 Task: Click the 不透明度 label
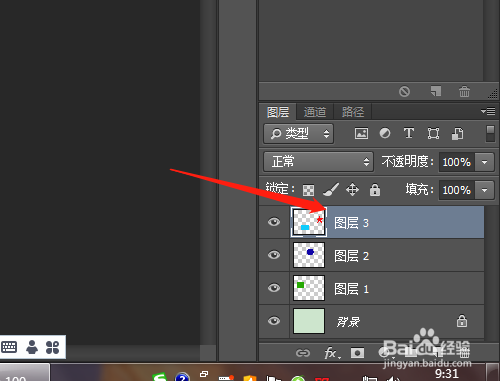pos(407,162)
